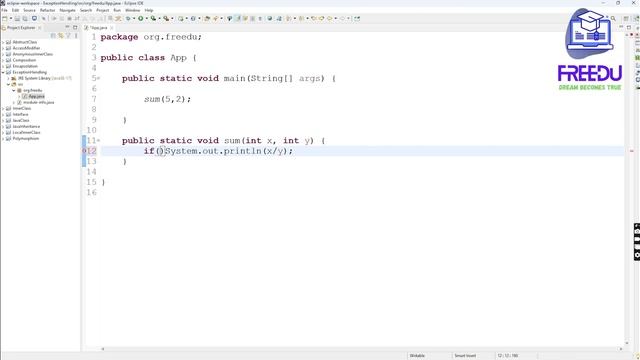Click the error marker on line 12

(84, 151)
